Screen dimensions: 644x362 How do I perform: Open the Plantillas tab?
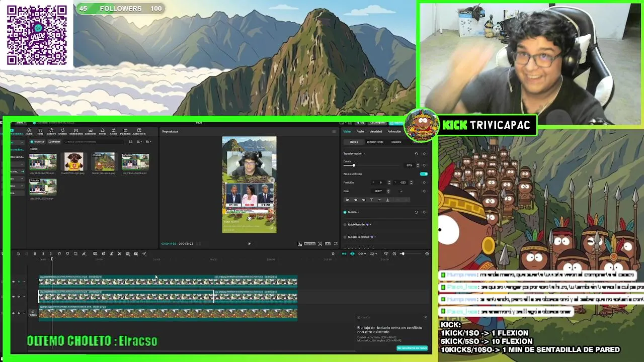tap(125, 132)
